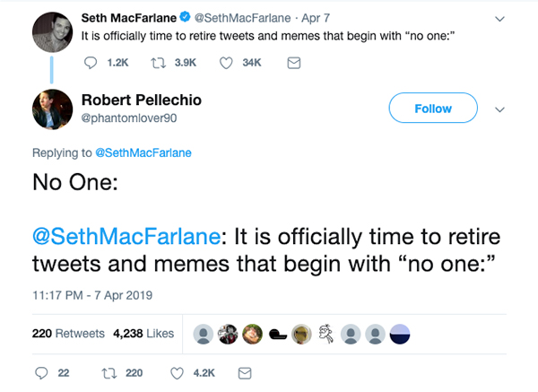
Task: Open Robert Pellechio's avatar
Action: [x=52, y=109]
